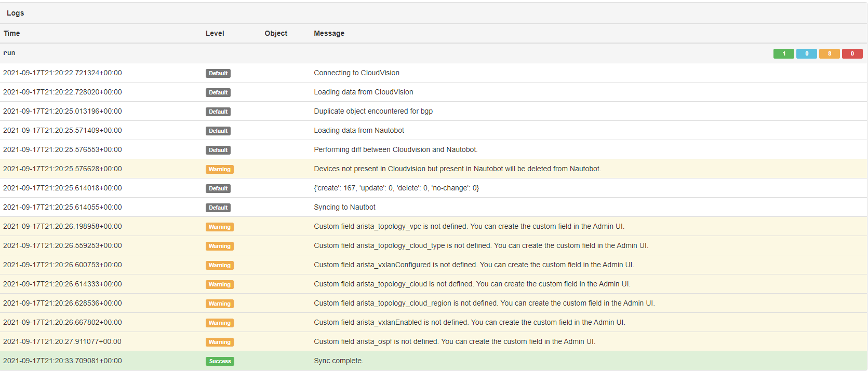Select timestamp 2021-09-17T21:20:25.571409+00:00
868x372 pixels.
pyautogui.click(x=62, y=130)
